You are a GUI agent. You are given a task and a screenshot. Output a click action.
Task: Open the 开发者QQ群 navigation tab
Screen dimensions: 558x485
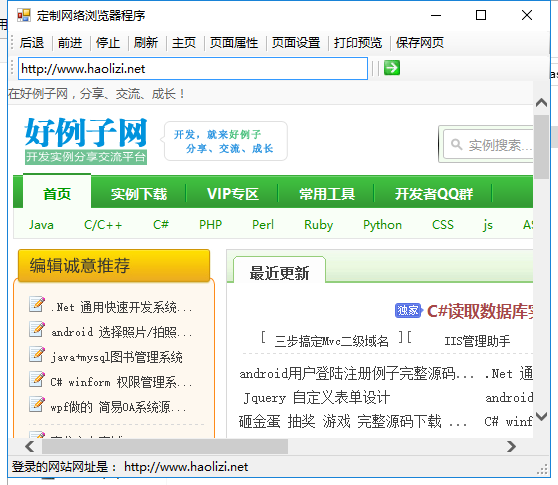(x=434, y=194)
